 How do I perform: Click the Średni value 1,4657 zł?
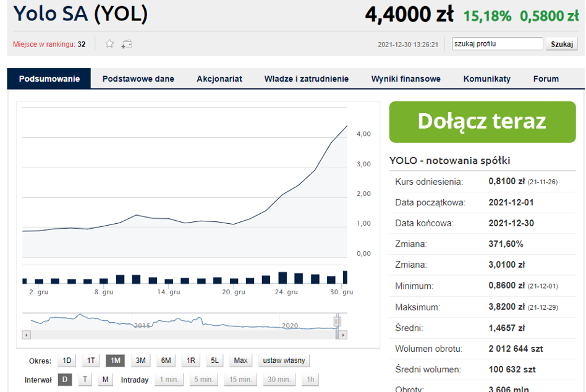pos(507,328)
